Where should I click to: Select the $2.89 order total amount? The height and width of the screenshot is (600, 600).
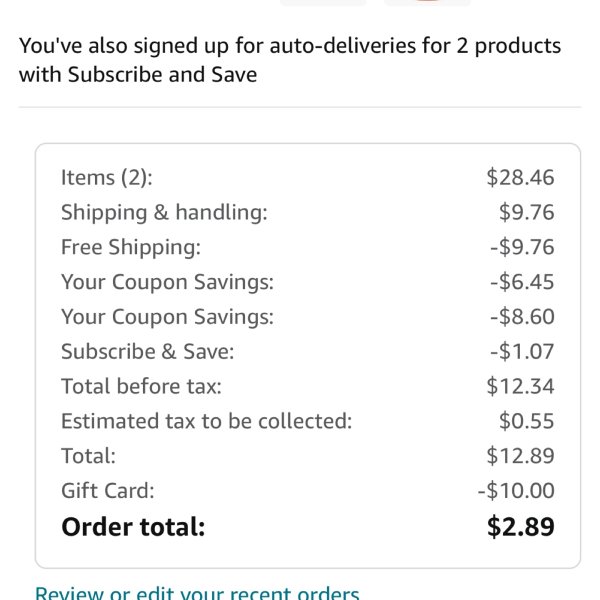(x=520, y=527)
